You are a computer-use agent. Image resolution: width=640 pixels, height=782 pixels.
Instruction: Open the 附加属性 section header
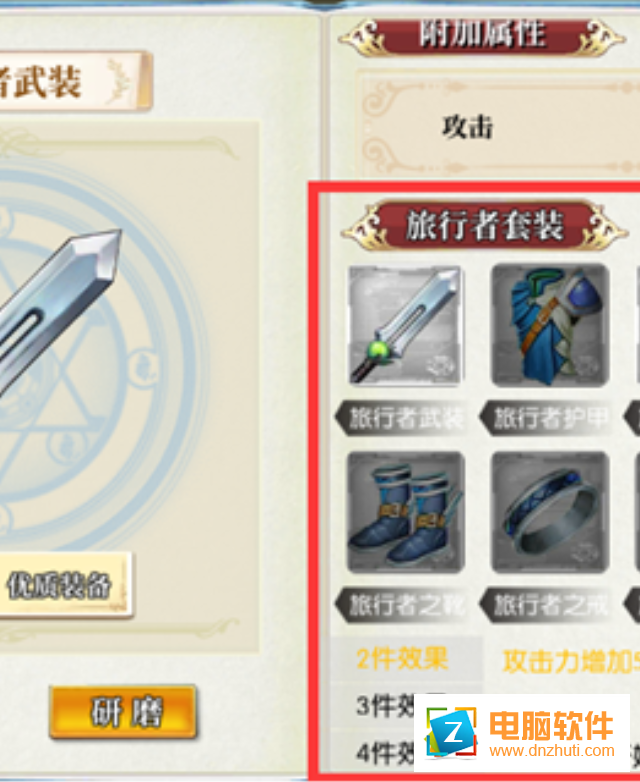(x=482, y=35)
